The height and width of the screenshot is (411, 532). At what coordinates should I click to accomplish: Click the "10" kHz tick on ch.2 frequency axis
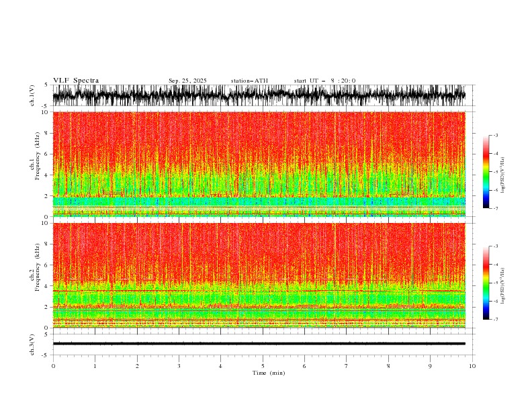click(x=45, y=223)
